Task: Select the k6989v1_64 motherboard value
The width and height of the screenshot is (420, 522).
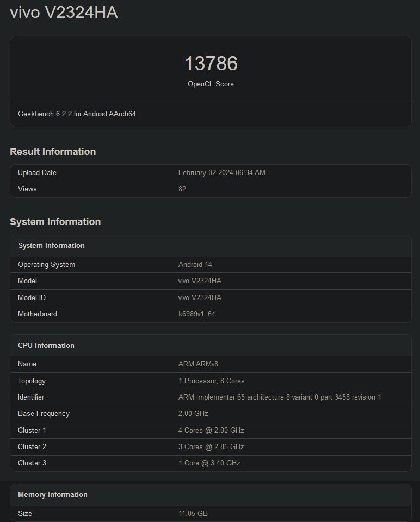Action: [x=197, y=314]
